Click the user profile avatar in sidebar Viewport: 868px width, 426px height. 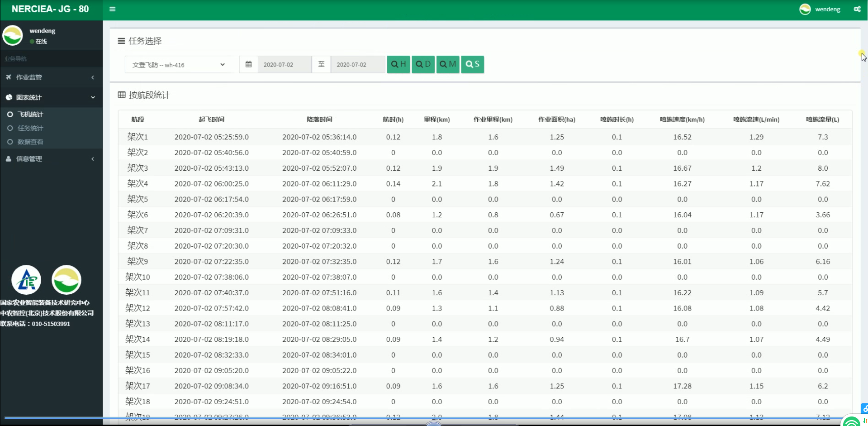(x=13, y=35)
